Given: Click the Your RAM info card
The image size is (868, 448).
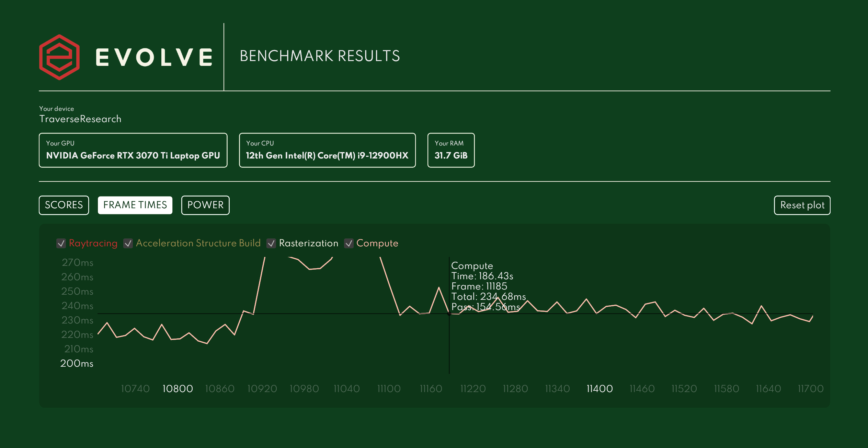Looking at the screenshot, I should coord(450,150).
